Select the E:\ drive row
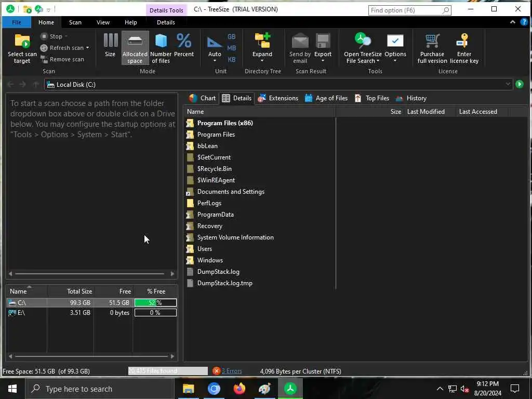Viewport: 532px width, 399px height. [91, 313]
